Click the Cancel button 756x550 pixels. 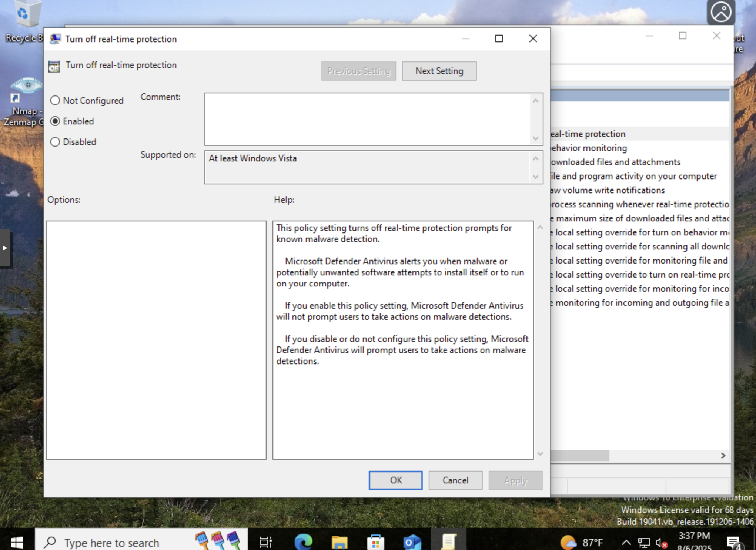point(455,480)
